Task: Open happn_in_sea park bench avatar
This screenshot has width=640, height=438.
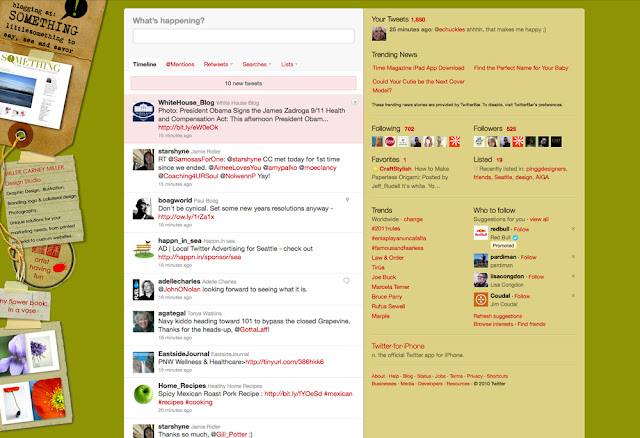Action: click(x=143, y=249)
